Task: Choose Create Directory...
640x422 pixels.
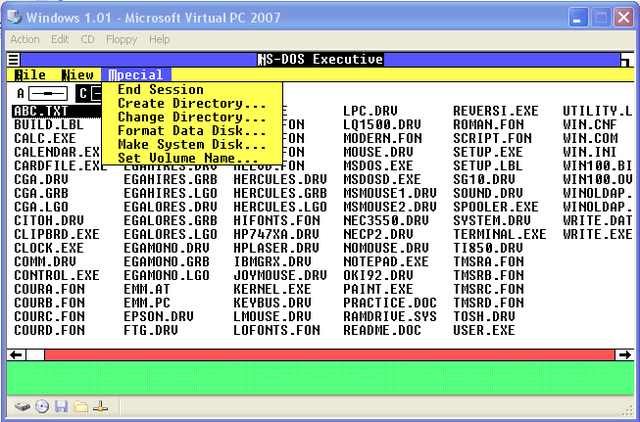Action: pyautogui.click(x=192, y=103)
